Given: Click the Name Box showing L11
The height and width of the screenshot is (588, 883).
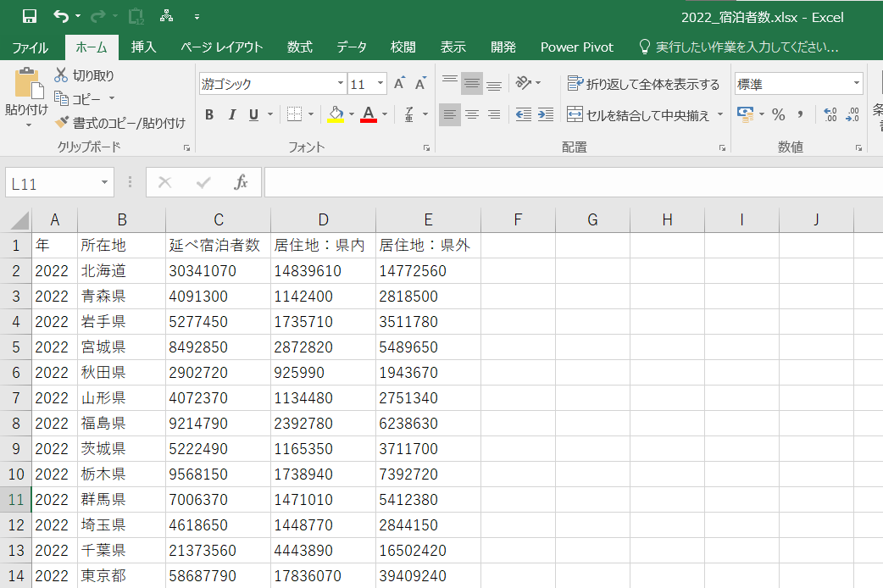Looking at the screenshot, I should 51,182.
